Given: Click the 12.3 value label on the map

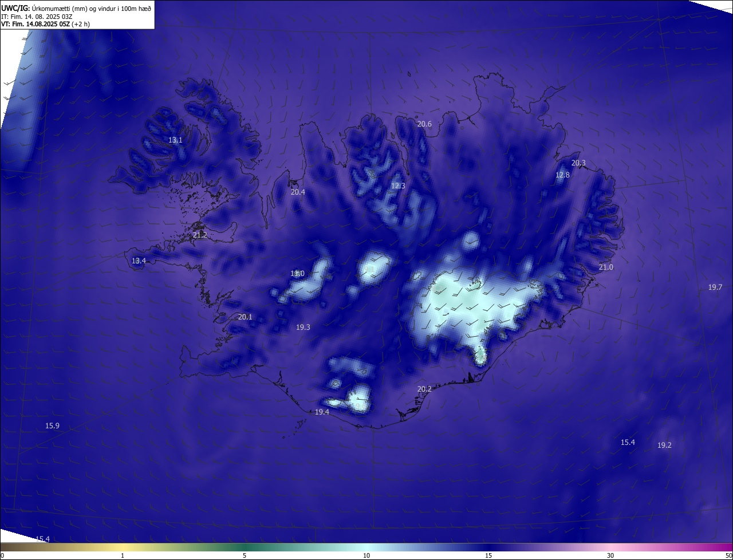Looking at the screenshot, I should point(398,186).
